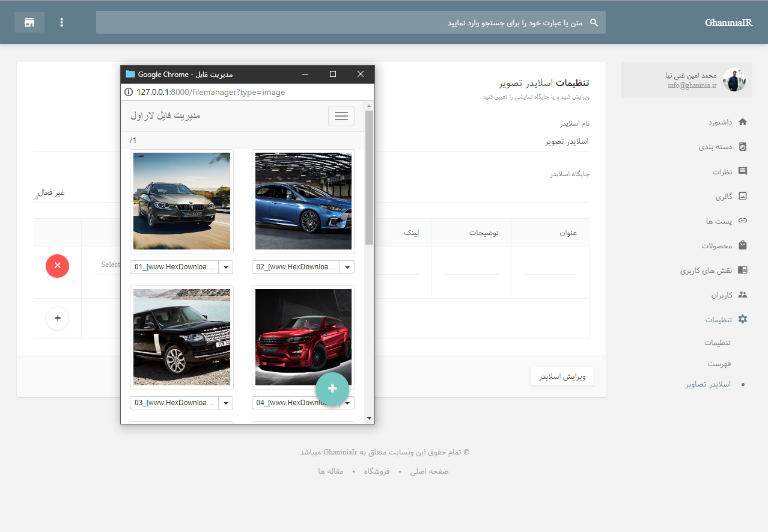This screenshot has width=768, height=532.
Task: Open محصولات in the sidebar
Action: [x=717, y=245]
